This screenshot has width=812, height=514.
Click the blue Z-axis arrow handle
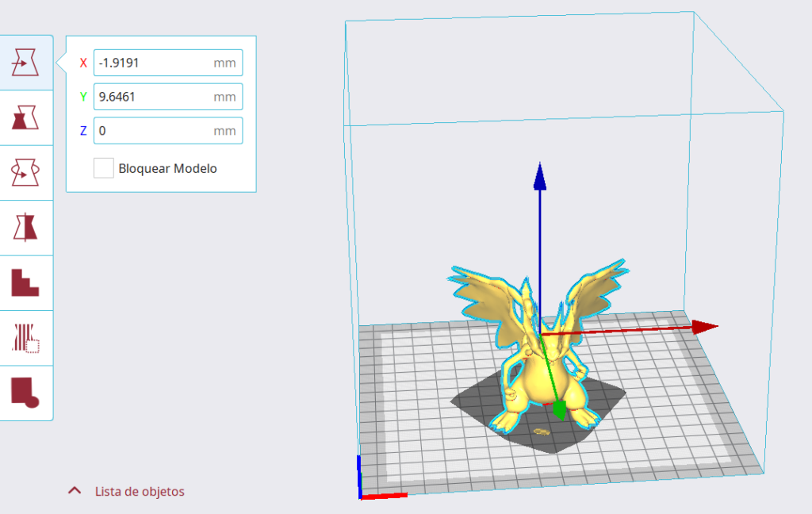point(540,176)
